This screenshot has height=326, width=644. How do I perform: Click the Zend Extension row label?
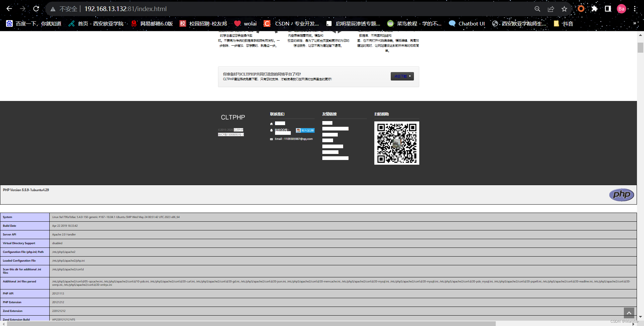[x=13, y=311]
